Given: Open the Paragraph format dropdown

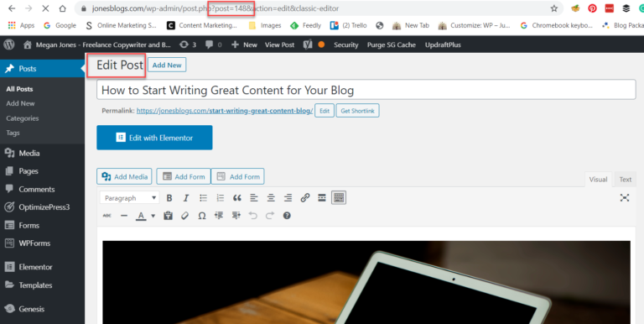Looking at the screenshot, I should [x=130, y=198].
